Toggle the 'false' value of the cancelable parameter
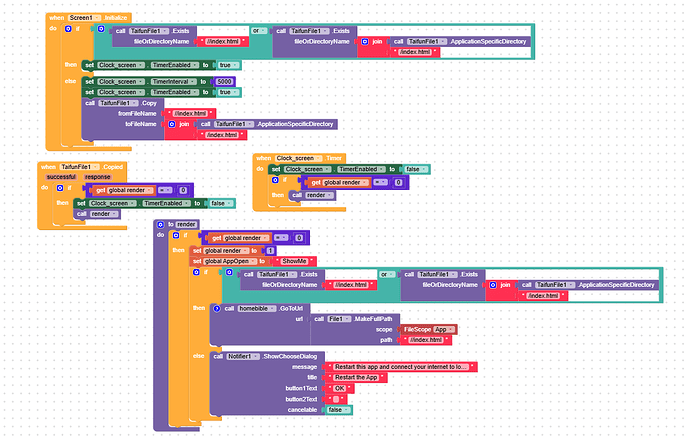This screenshot has width=690, height=441. point(335,410)
